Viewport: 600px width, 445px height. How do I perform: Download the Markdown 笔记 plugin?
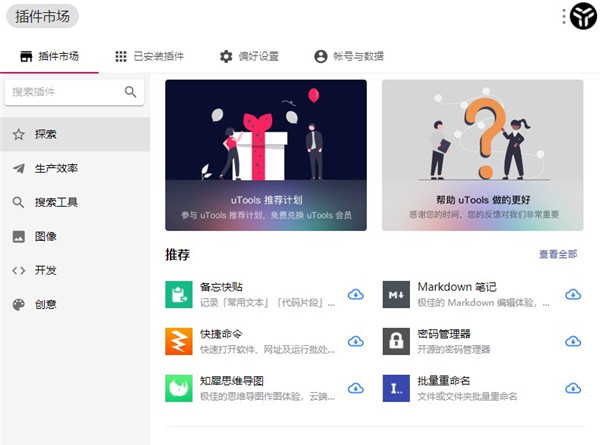573,295
